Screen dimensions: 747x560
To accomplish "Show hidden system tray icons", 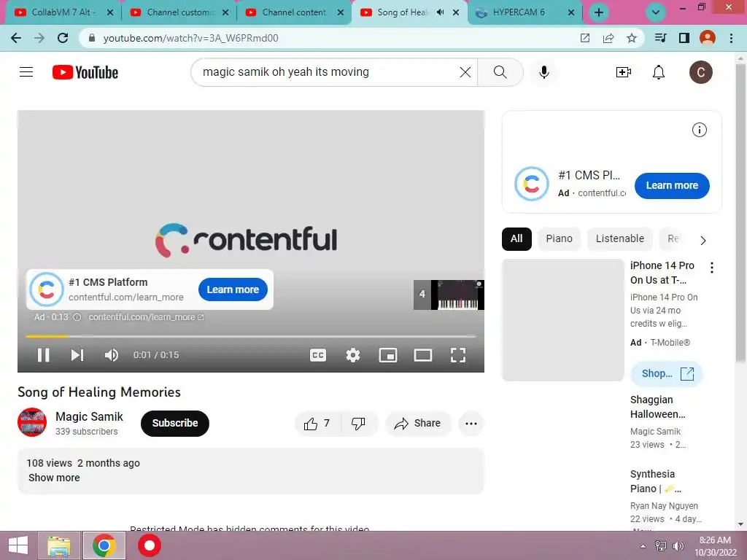I will pyautogui.click(x=643, y=546).
